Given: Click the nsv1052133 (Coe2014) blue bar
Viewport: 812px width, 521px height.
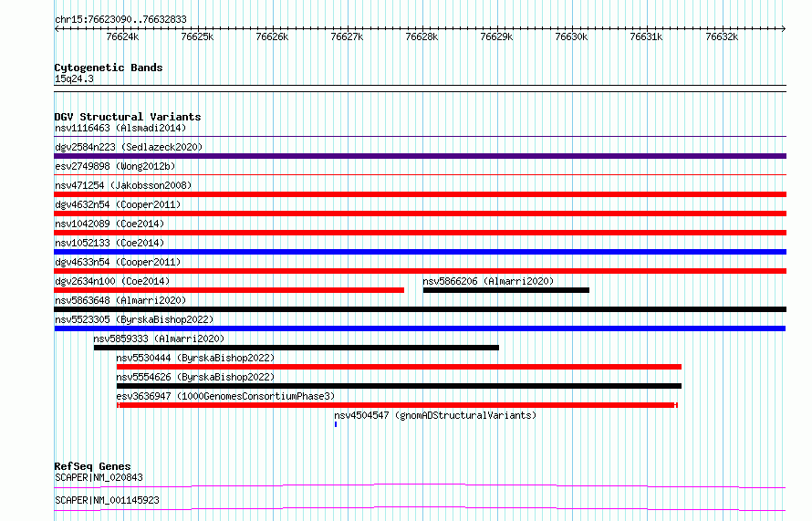Looking at the screenshot, I should tap(420, 252).
